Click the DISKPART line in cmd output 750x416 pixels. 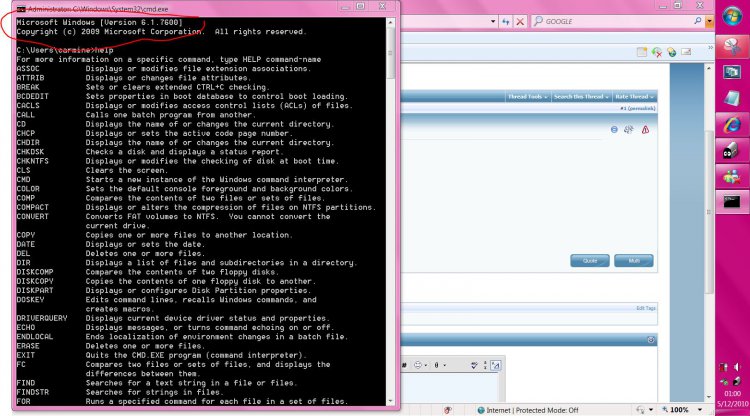[x=164, y=290]
